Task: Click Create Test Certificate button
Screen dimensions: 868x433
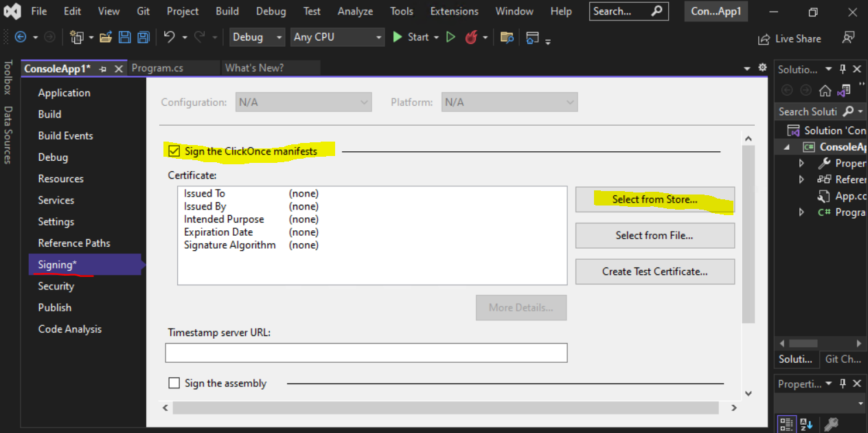Action: click(654, 271)
